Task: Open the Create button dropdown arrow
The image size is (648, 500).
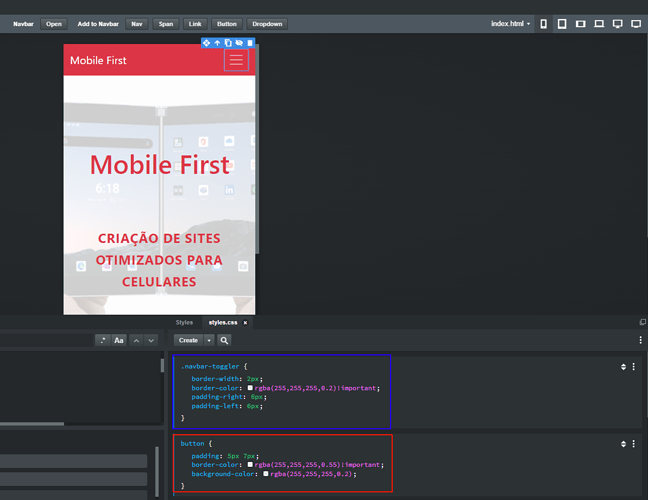Action: pyautogui.click(x=209, y=340)
